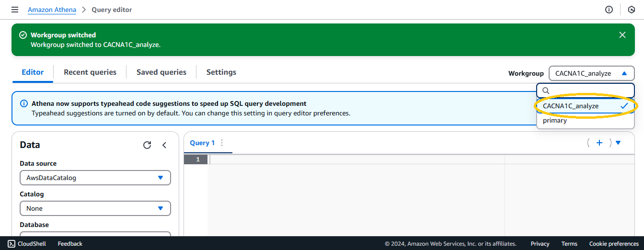Open the hamburger navigation menu
The image size is (644, 250).
click(15, 10)
